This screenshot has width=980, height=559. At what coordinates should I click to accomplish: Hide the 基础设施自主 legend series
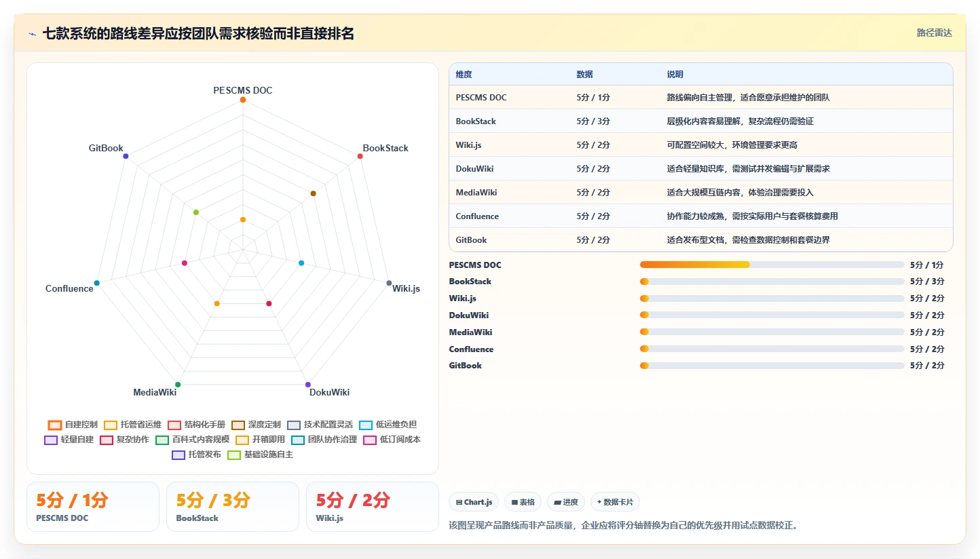point(260,455)
